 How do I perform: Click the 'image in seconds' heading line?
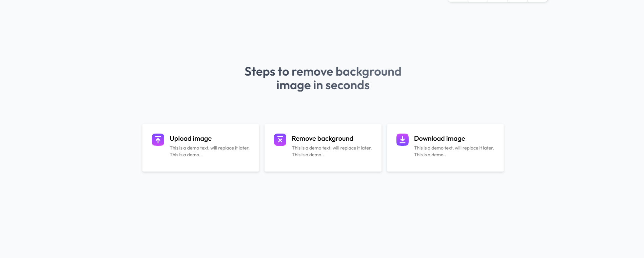coord(323,85)
